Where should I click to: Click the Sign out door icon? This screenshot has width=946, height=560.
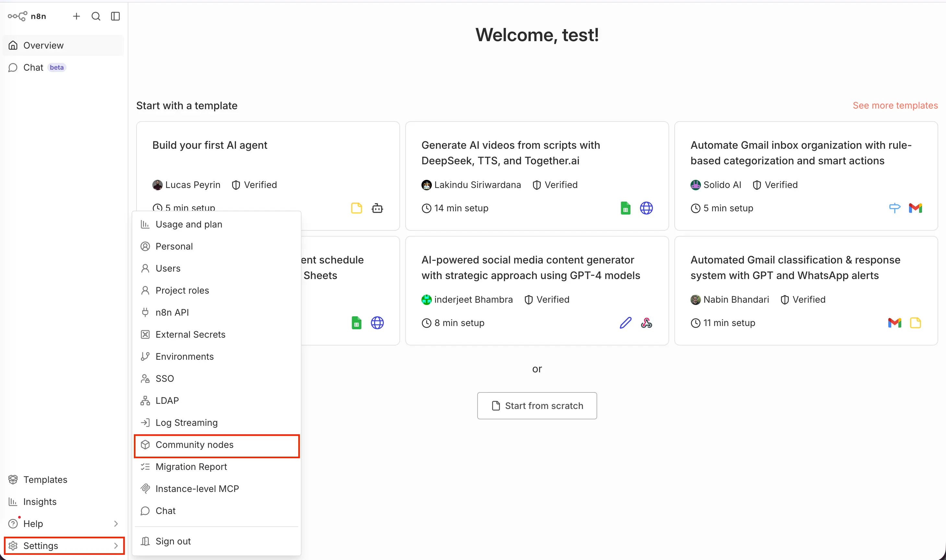click(x=145, y=542)
